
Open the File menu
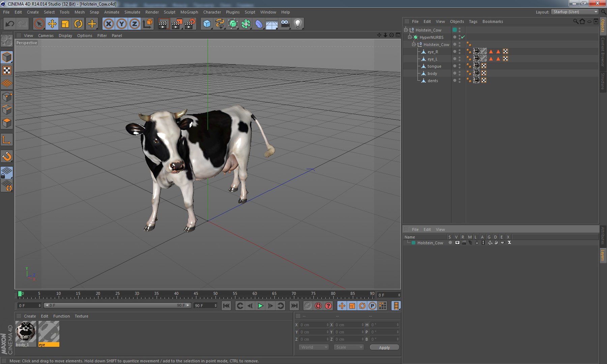(x=6, y=12)
